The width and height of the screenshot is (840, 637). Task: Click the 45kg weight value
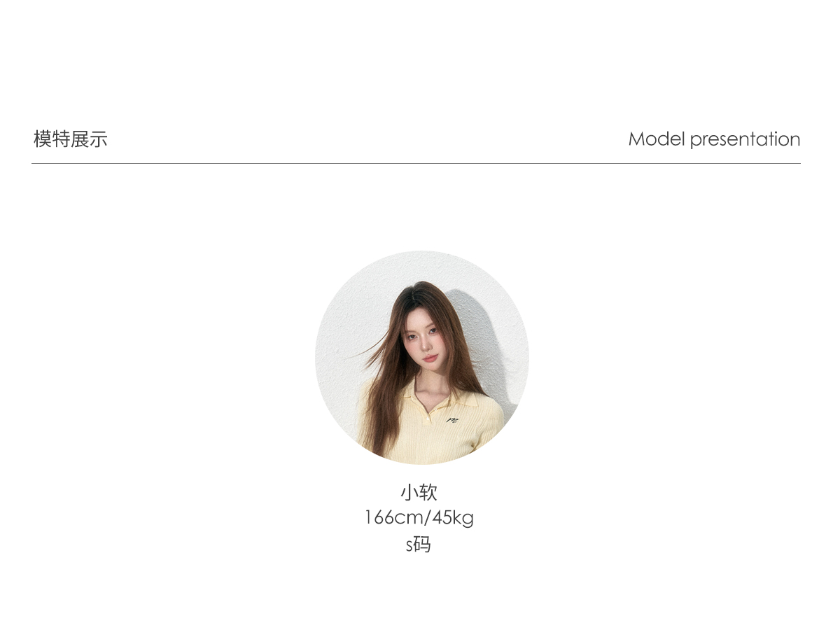452,518
